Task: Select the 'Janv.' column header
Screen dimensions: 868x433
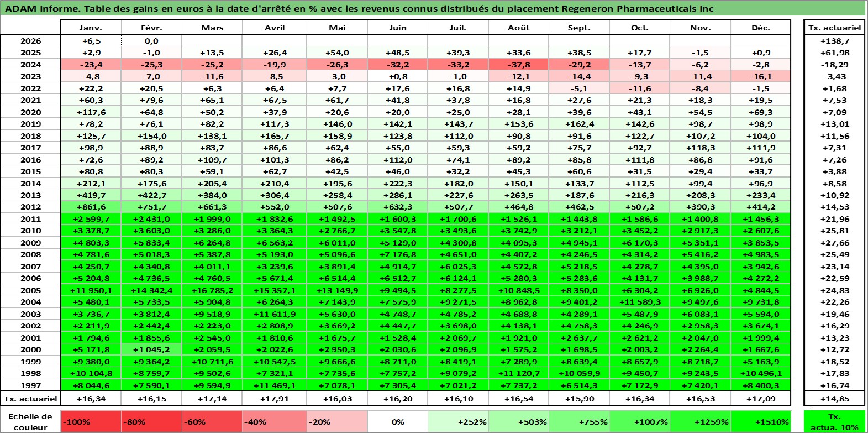Action: [x=91, y=28]
